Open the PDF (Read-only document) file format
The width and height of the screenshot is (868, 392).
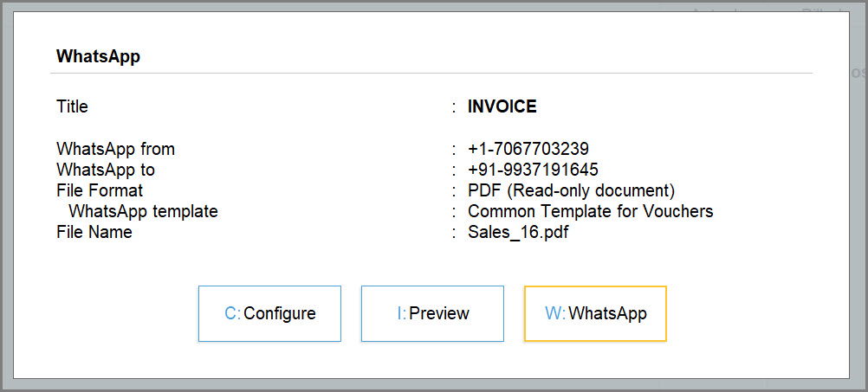click(571, 190)
